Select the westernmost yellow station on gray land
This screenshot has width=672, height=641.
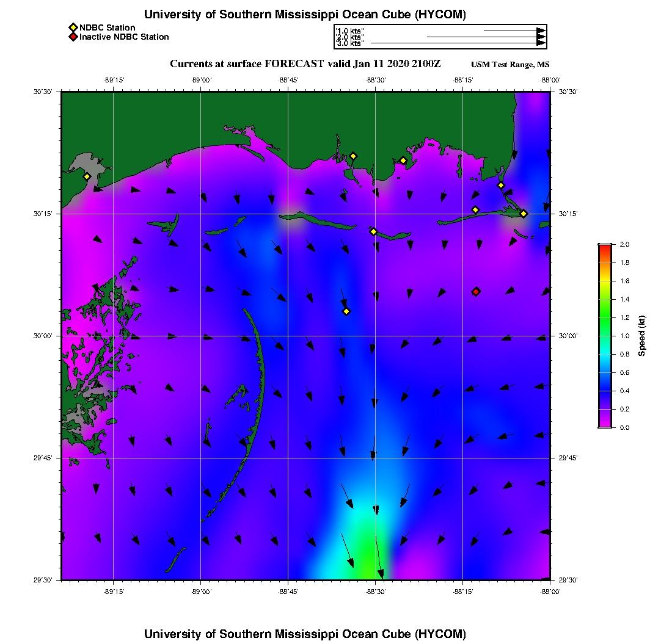click(87, 176)
